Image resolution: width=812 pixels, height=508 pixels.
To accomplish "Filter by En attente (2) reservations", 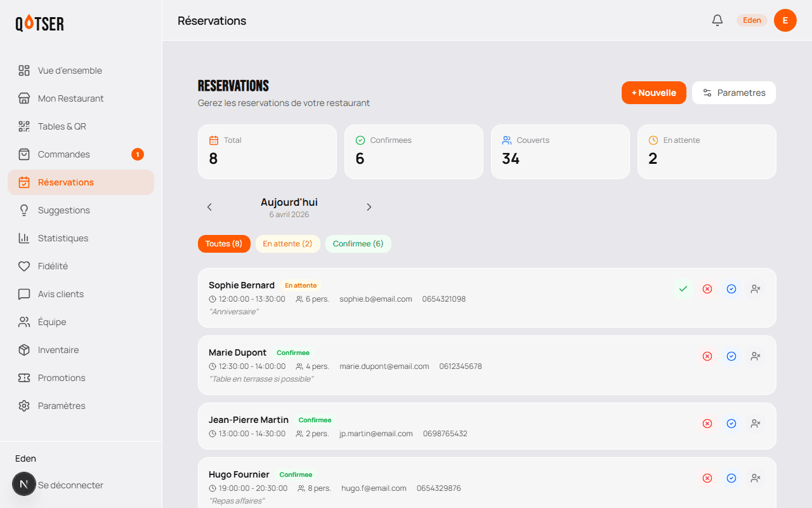I will [x=287, y=244].
